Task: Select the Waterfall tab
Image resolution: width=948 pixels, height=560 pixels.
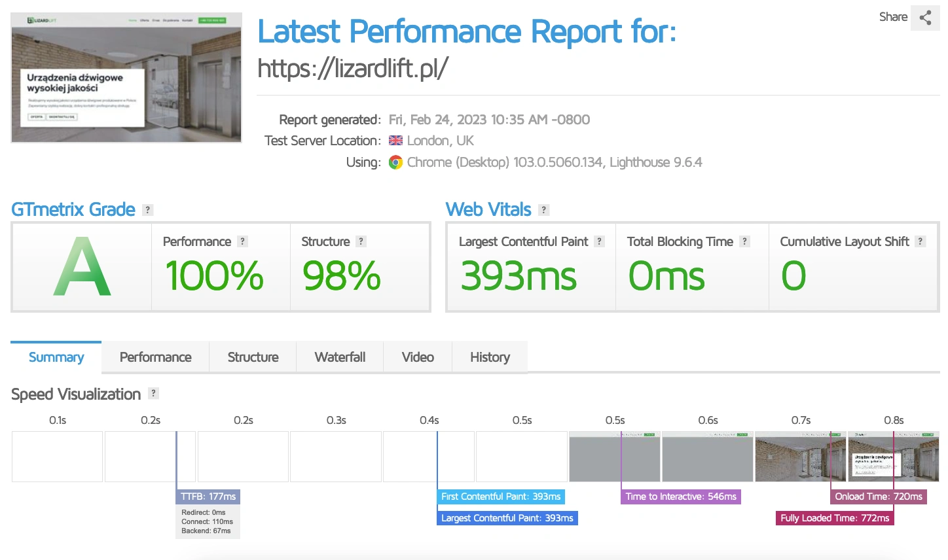Action: [340, 357]
